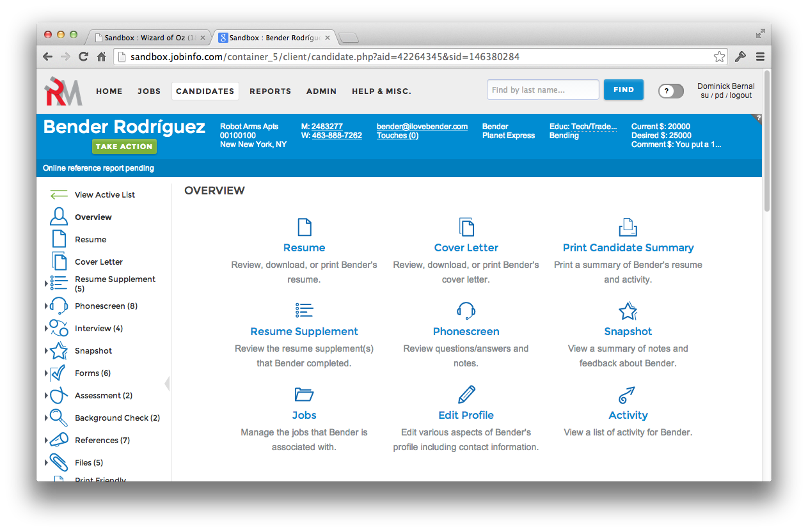
Task: Click the Print Candidate Summary printer icon
Action: pyautogui.click(x=628, y=227)
